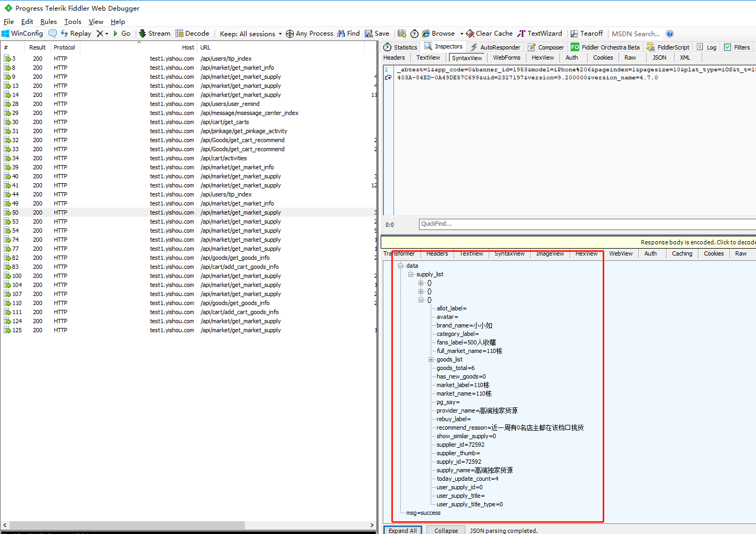Select request Headers inspector tab
This screenshot has width=756, height=534.
[394, 57]
